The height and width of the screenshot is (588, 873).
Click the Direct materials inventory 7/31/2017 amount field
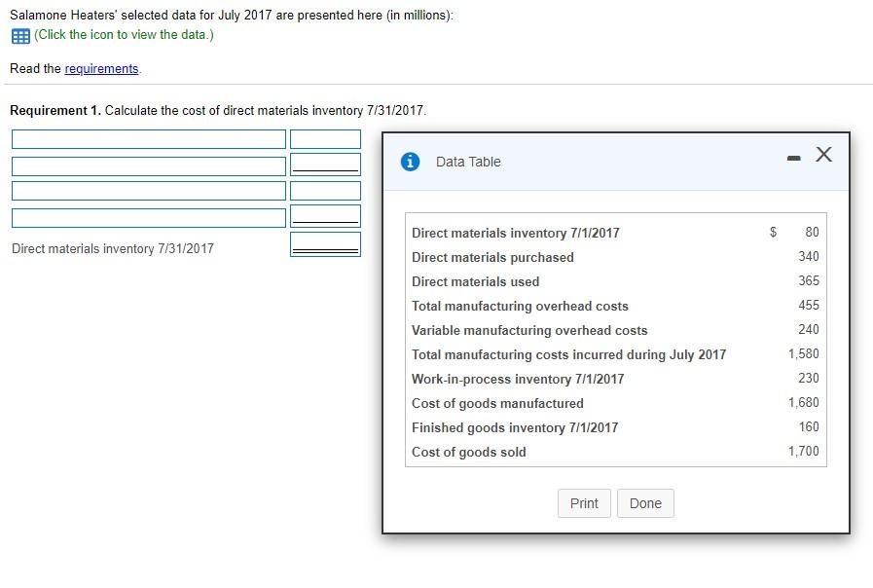[325, 244]
